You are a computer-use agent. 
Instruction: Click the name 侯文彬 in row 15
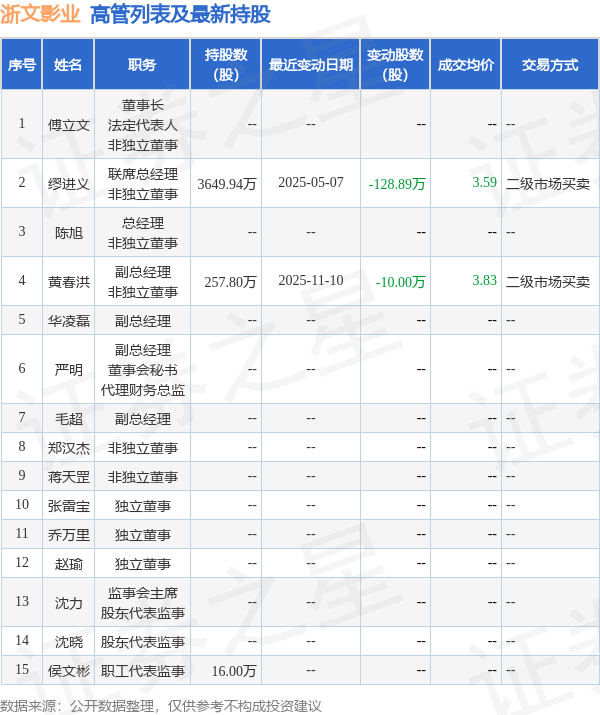tap(68, 671)
